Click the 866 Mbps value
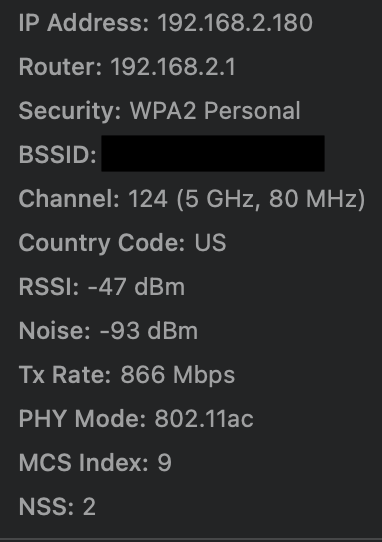The height and width of the screenshot is (542, 382). (178, 375)
